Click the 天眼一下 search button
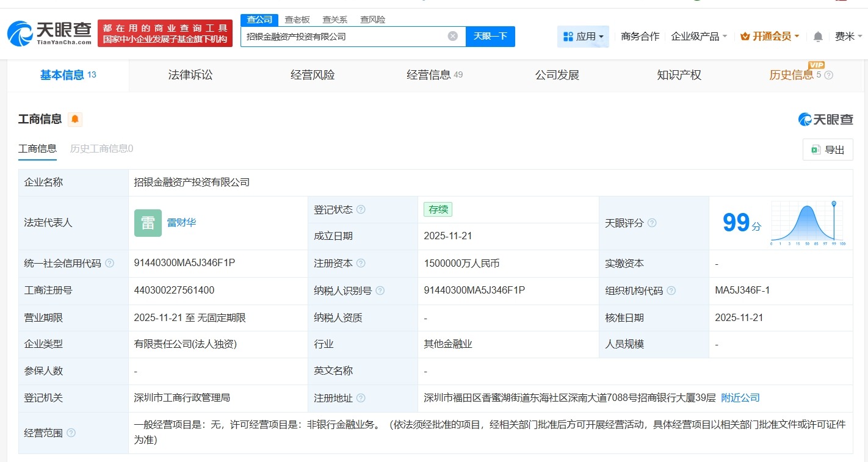868x462 pixels. (491, 36)
